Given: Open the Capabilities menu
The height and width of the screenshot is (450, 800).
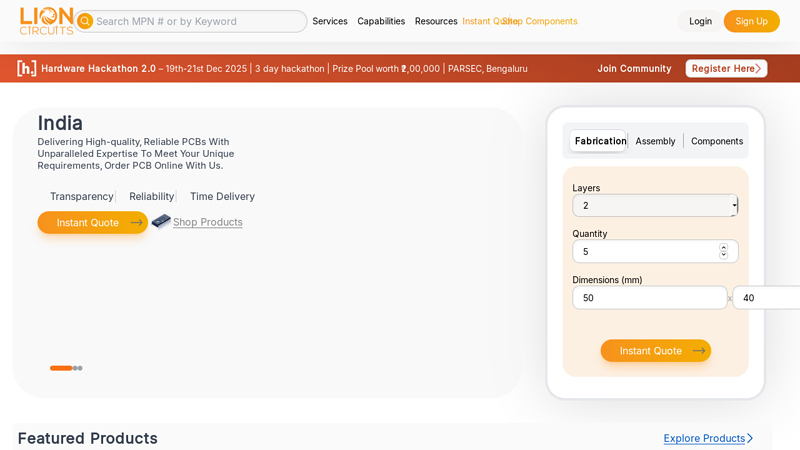Looking at the screenshot, I should pyautogui.click(x=381, y=21).
